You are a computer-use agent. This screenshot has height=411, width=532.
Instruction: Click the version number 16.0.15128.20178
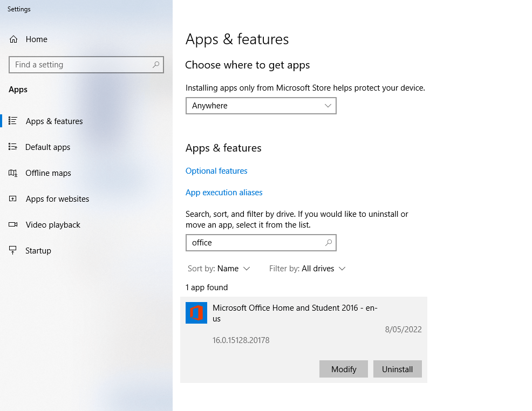click(x=241, y=340)
